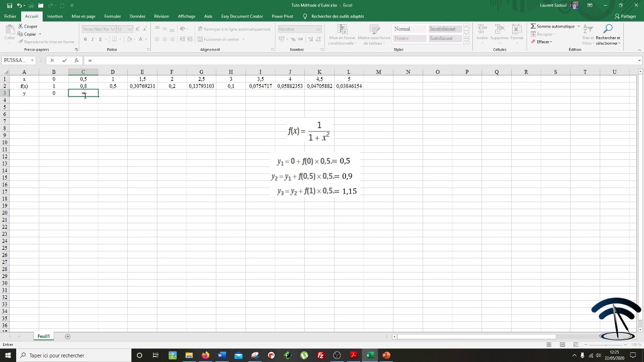Image resolution: width=644 pixels, height=362 pixels.
Task: Toggle Fusionner et centrer
Action: [x=218, y=39]
